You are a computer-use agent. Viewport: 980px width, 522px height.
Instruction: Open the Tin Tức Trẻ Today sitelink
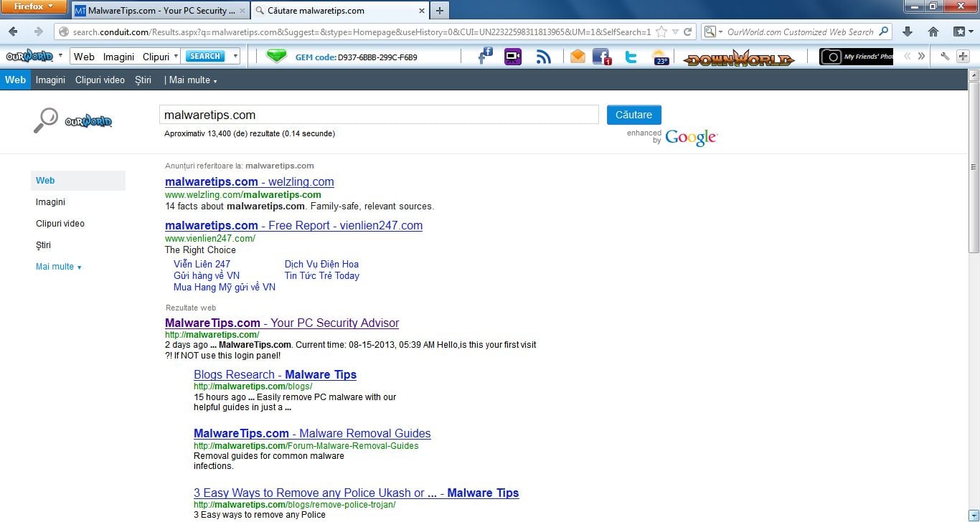[322, 276]
